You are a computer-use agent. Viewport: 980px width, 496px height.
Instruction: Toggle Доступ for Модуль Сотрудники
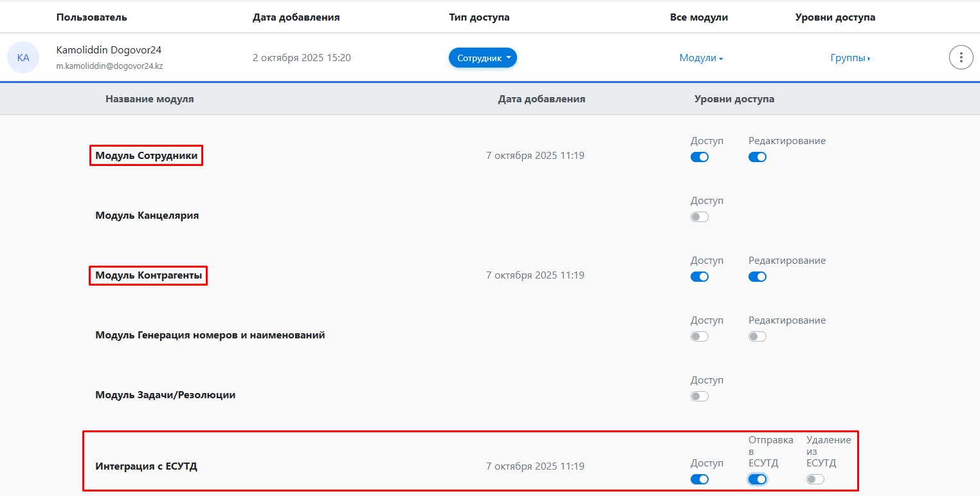tap(700, 157)
